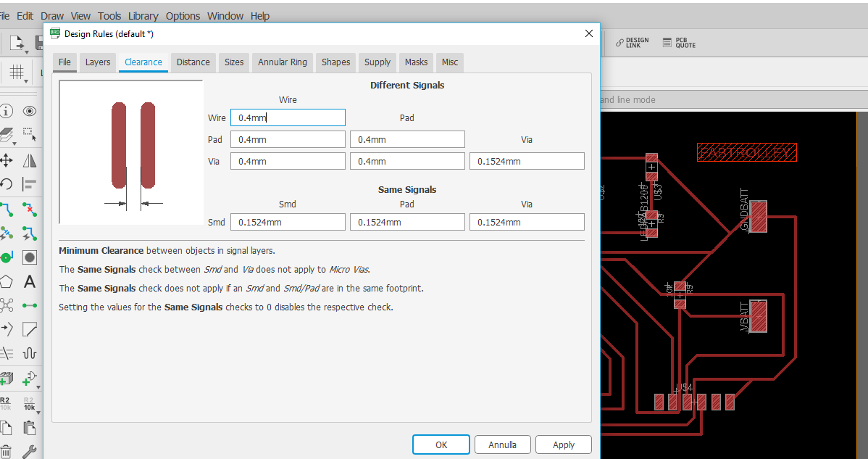Viewport: 868px width, 459px height.
Task: Select the Via tool
Action: tap(6, 257)
